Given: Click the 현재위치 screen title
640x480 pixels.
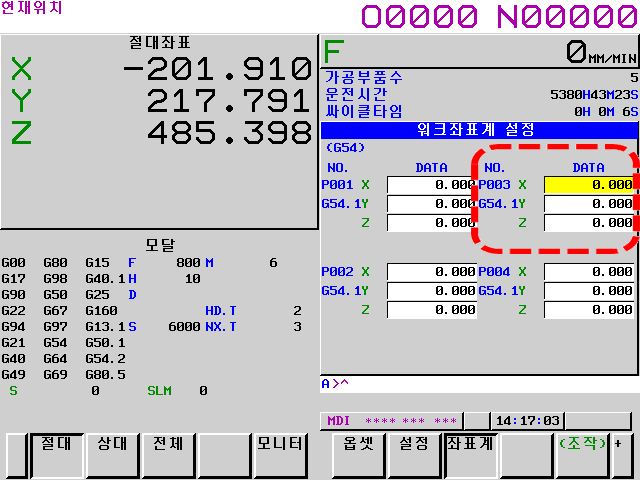Looking at the screenshot, I should pyautogui.click(x=31, y=8).
